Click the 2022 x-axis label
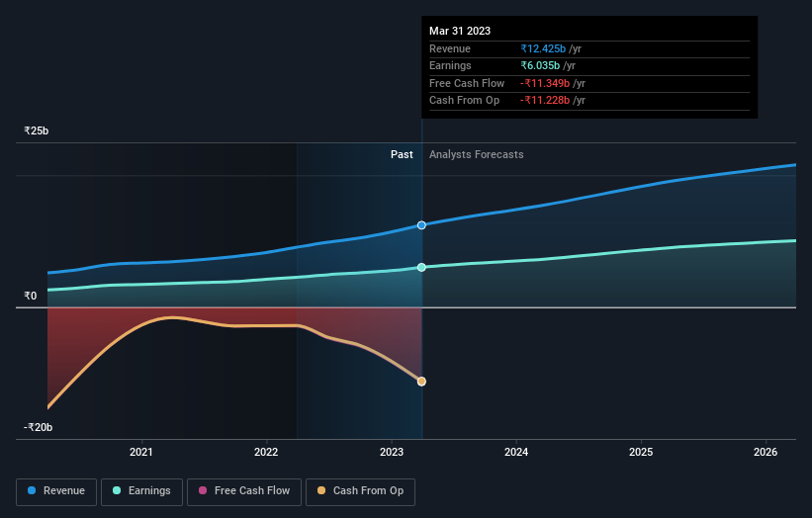The image size is (812, 518). pyautogui.click(x=266, y=453)
